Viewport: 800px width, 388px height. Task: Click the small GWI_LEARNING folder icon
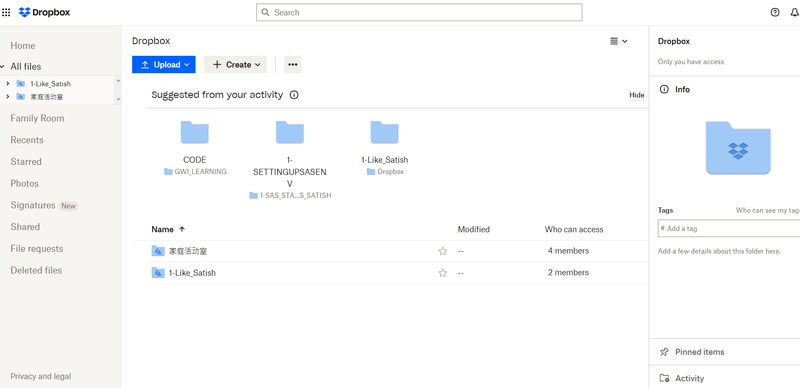click(168, 172)
